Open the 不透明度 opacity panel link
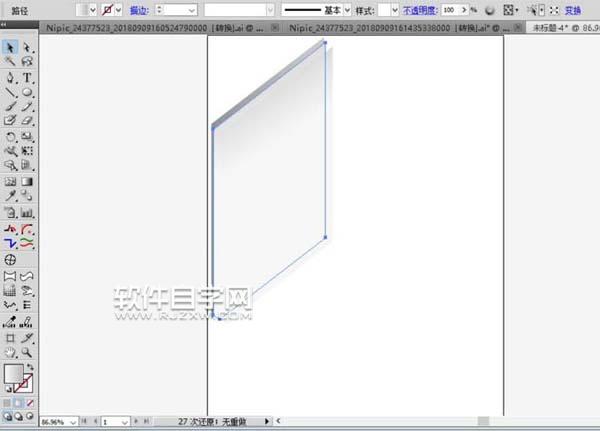600x431 pixels. (420, 10)
